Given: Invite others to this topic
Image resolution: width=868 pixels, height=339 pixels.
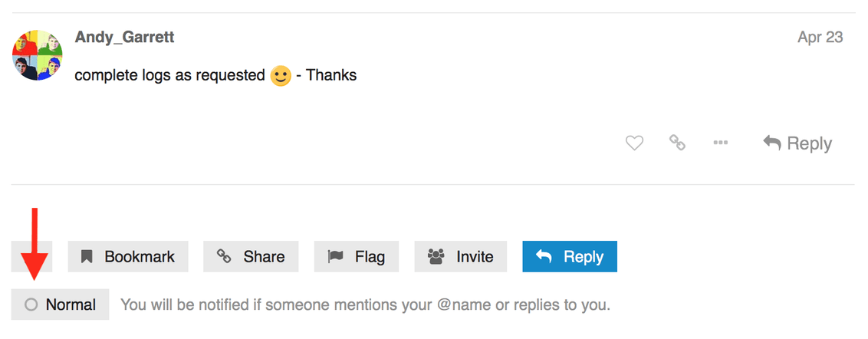Looking at the screenshot, I should [461, 257].
